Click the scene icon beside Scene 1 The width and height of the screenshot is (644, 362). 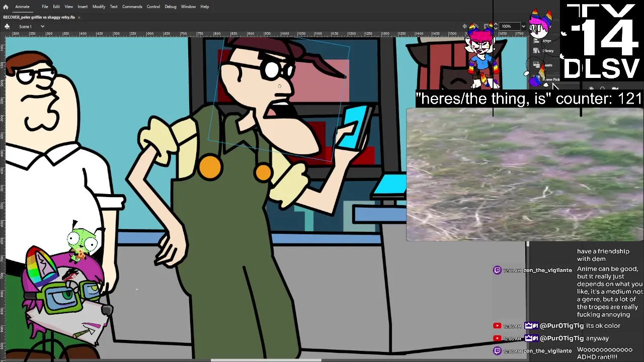click(x=7, y=26)
